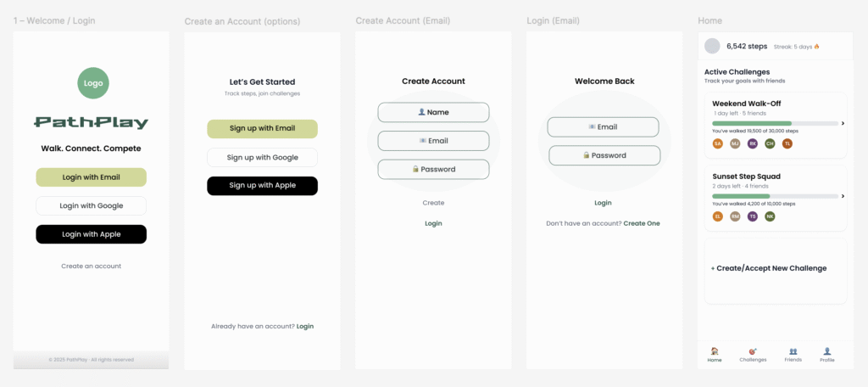Click the 'Create One' link
The width and height of the screenshot is (868, 387).
pos(641,223)
